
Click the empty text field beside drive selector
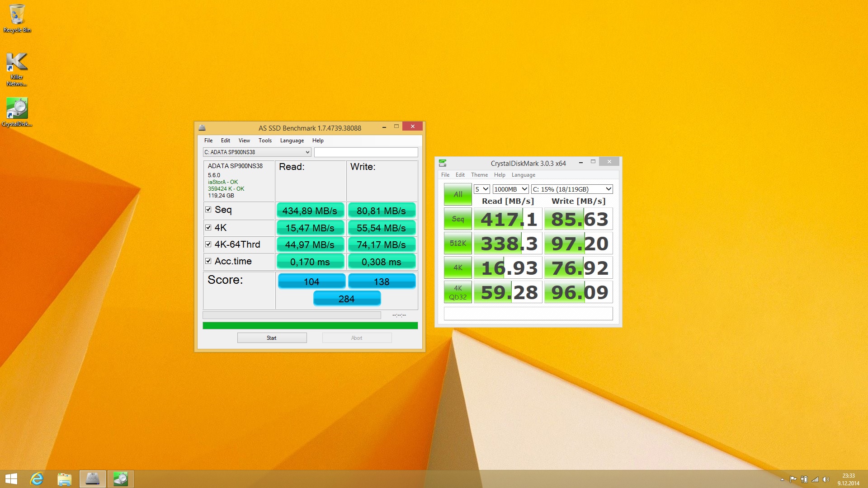pyautogui.click(x=366, y=152)
